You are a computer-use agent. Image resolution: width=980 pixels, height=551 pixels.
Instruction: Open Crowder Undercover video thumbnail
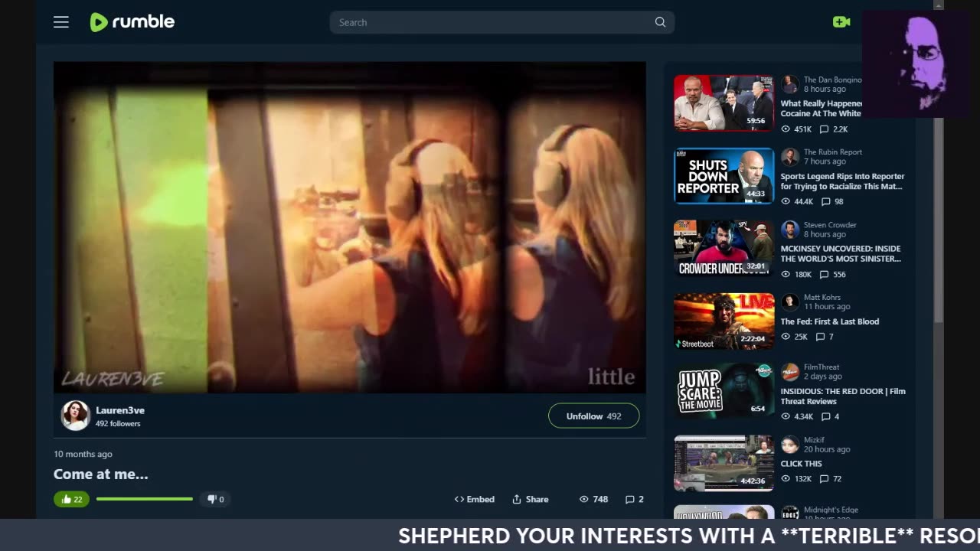point(724,249)
